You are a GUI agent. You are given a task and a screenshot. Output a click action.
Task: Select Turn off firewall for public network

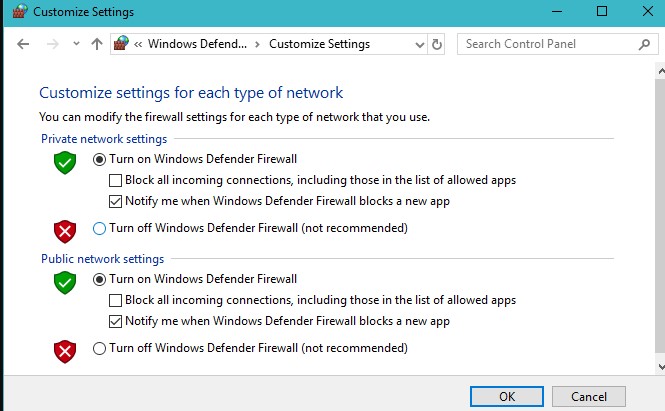[99, 349]
